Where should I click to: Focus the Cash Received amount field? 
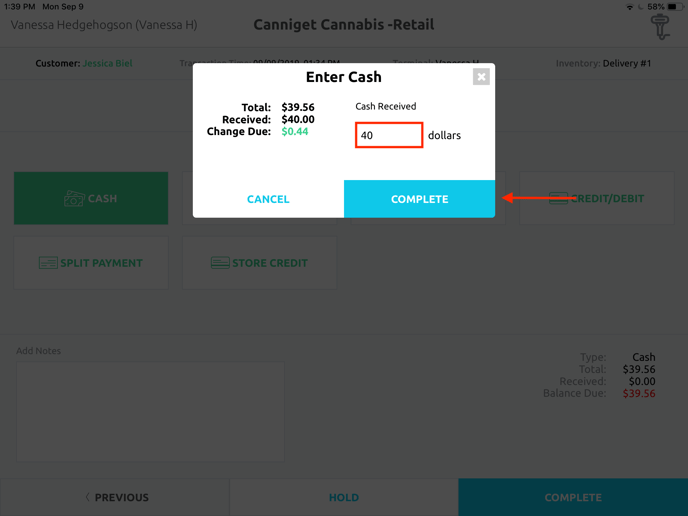coord(389,135)
